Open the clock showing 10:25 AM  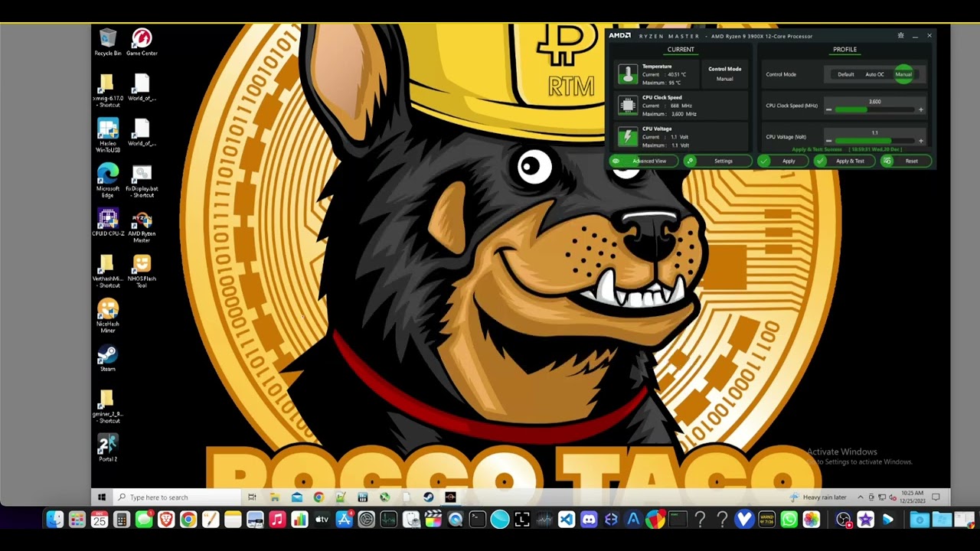click(913, 497)
